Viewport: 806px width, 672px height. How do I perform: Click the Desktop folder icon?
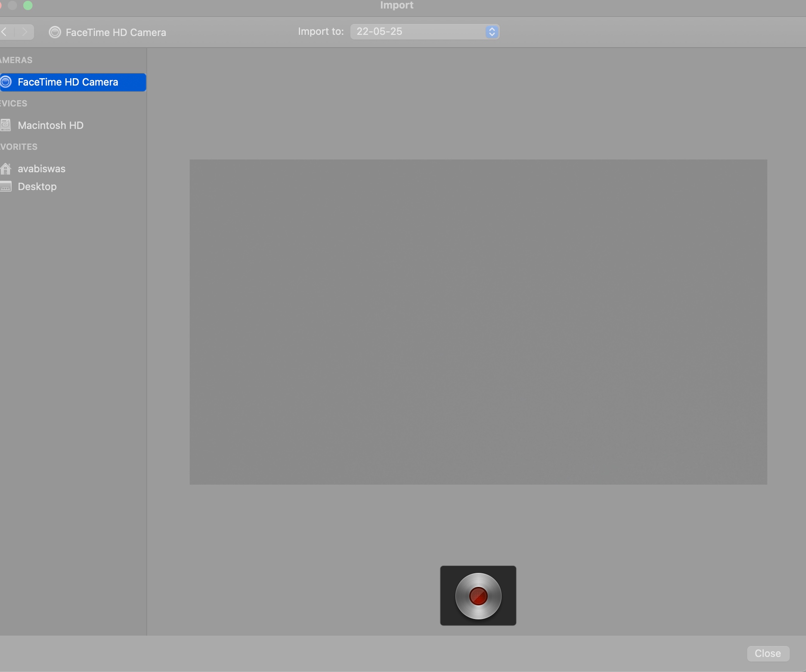point(5,186)
